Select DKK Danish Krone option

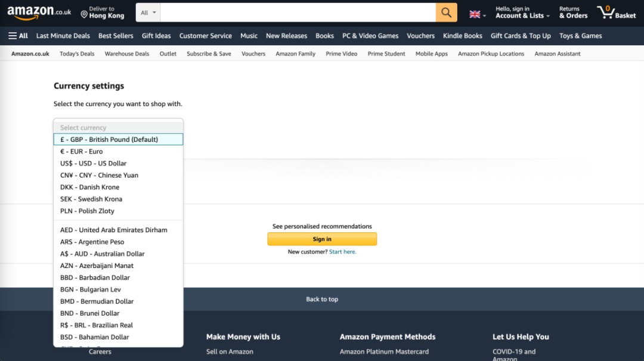(x=118, y=187)
